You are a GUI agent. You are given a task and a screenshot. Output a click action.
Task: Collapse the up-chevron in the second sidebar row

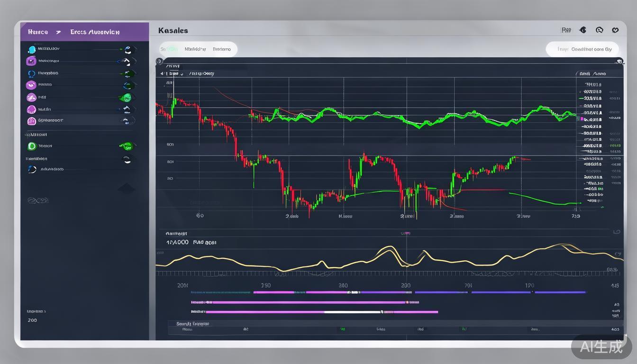coord(127,61)
